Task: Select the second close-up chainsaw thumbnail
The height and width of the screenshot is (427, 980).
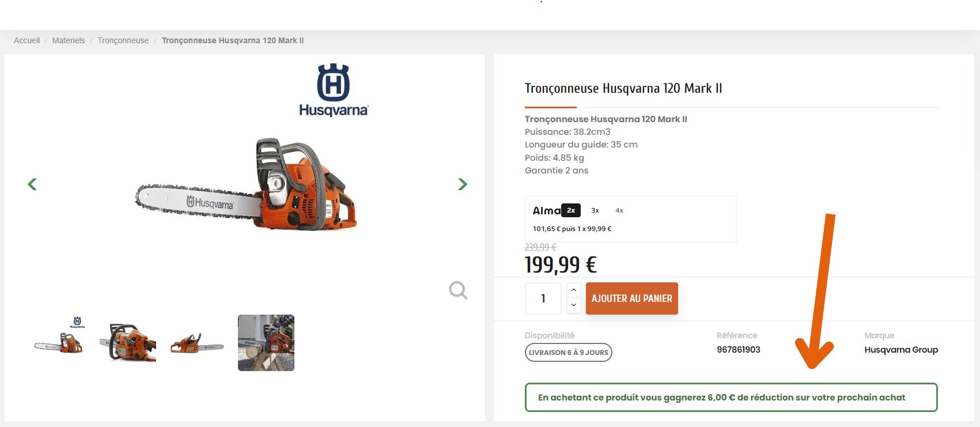Action: click(128, 342)
